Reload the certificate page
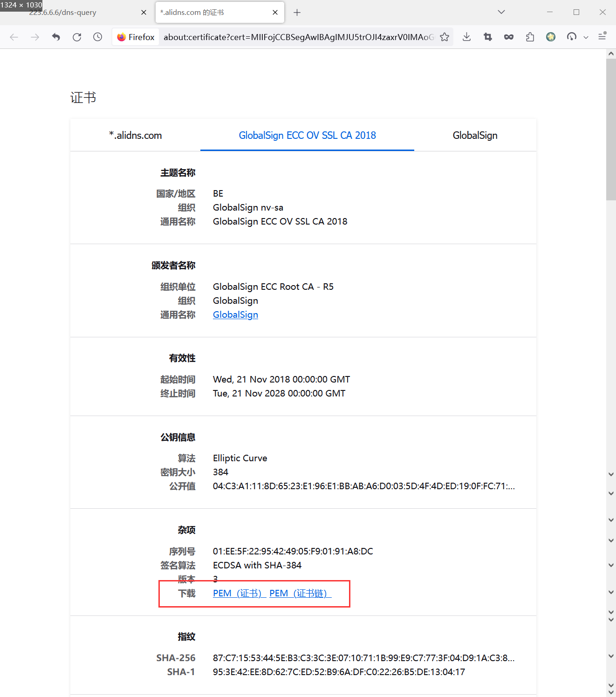 (77, 37)
